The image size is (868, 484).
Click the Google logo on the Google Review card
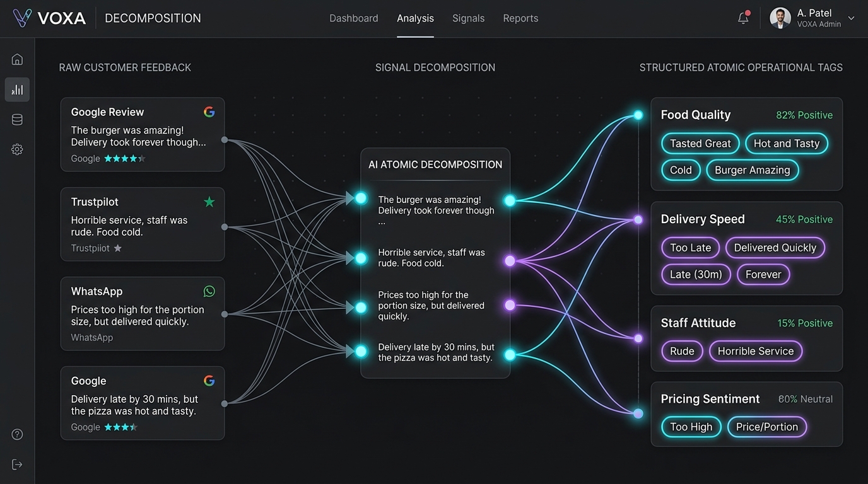[209, 112]
